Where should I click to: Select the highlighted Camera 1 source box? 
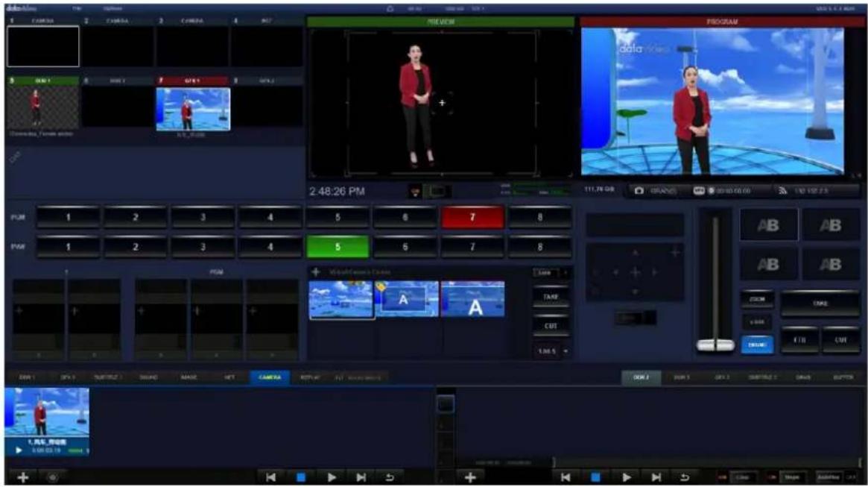[x=43, y=46]
